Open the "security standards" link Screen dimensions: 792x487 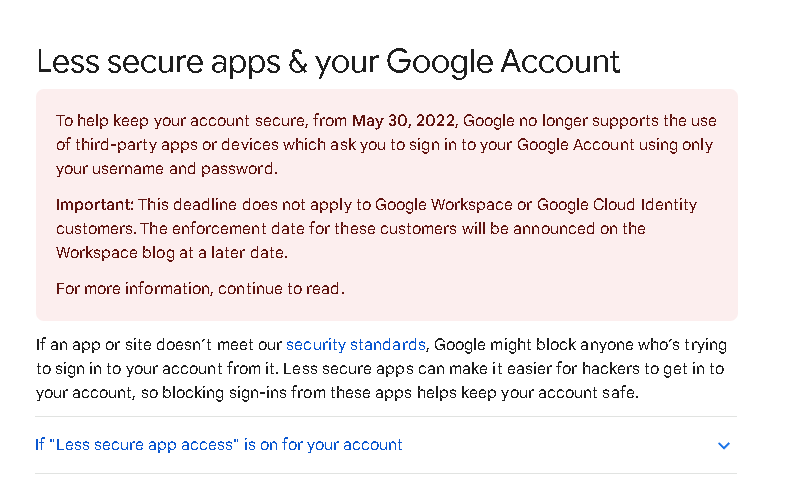[356, 345]
